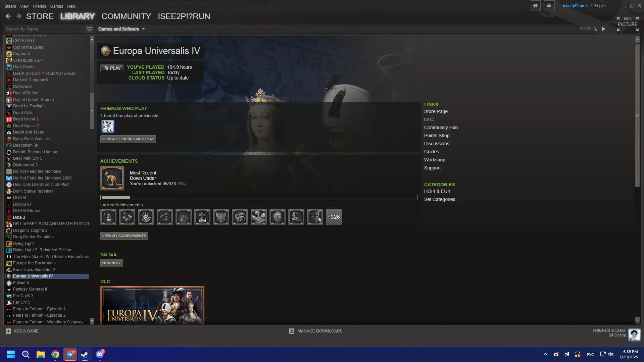Image resolution: width=644 pixels, height=362 pixels.
Task: Open the Community Hub link
Action: click(x=441, y=127)
